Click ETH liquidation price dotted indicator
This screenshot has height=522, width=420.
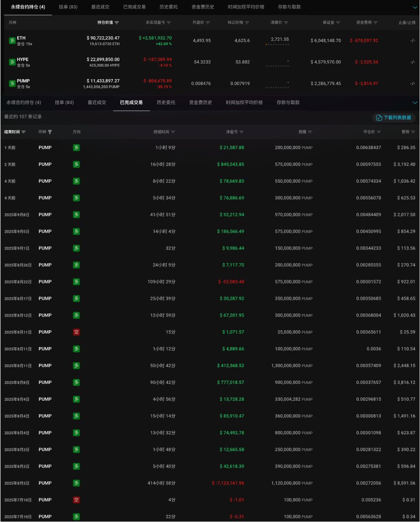coord(277,44)
